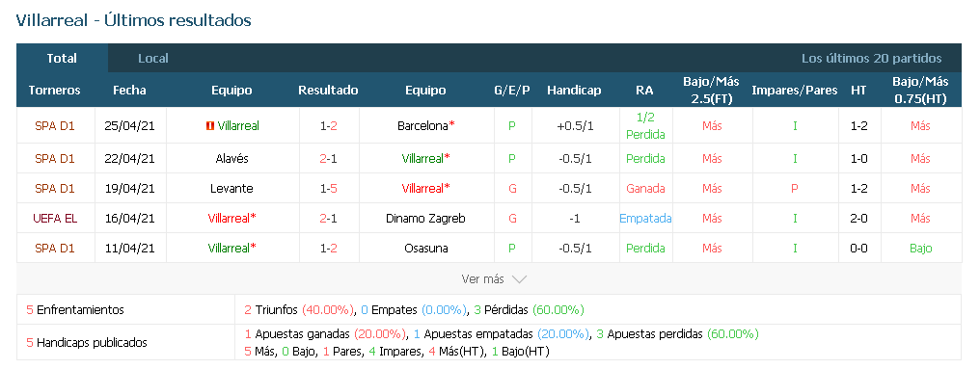This screenshot has height=369, width=980.
Task: Click the Los últimos 20 partidos label
Action: (871, 58)
